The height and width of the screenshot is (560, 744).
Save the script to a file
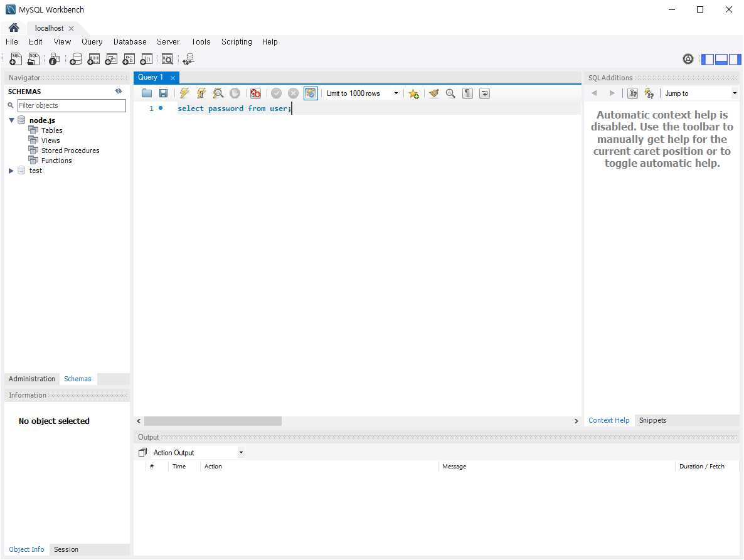[163, 93]
